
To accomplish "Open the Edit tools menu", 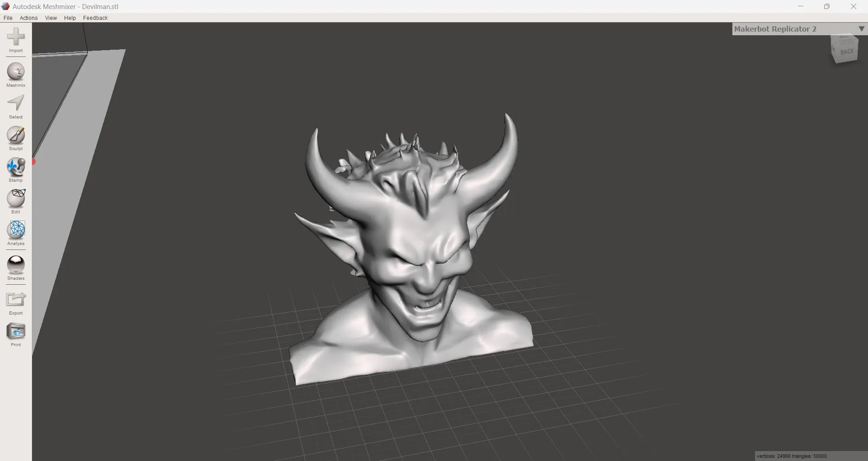I will pos(16,202).
